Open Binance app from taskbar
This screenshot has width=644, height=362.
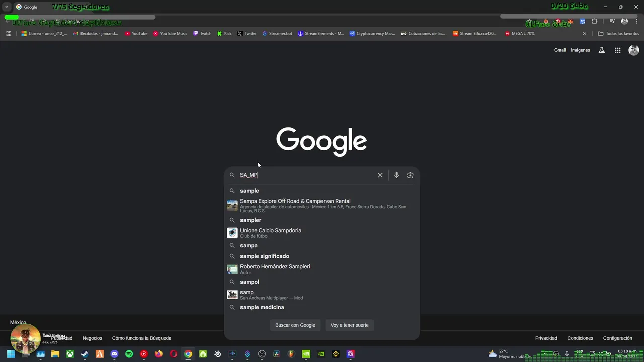336,354
